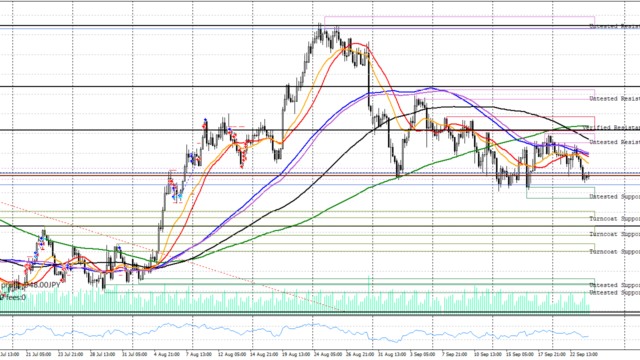Click the '31 Jul 05:00' time axis label

(x=134, y=354)
